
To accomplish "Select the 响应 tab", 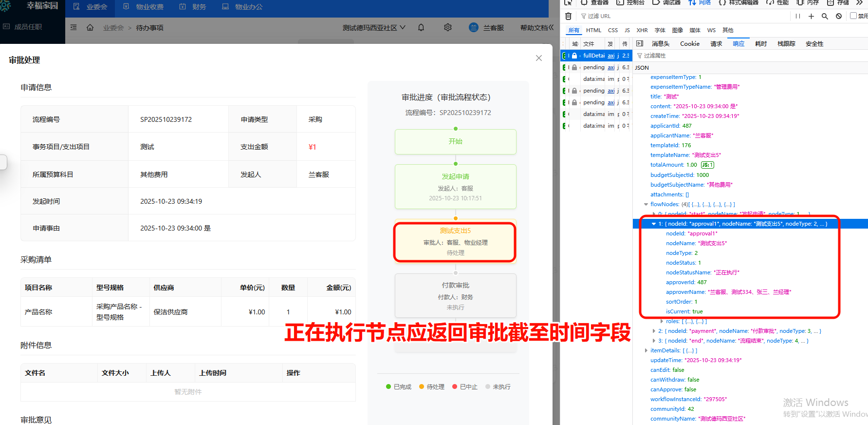I will (739, 44).
